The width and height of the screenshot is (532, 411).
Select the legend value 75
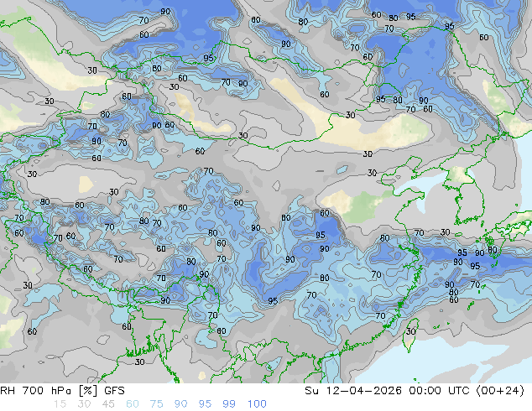[156, 404]
